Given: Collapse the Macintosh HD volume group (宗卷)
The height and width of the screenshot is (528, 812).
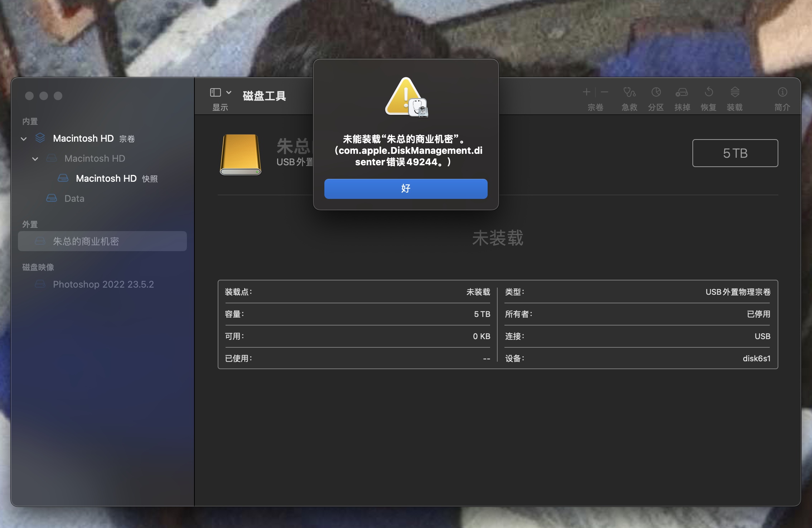Looking at the screenshot, I should [x=24, y=139].
